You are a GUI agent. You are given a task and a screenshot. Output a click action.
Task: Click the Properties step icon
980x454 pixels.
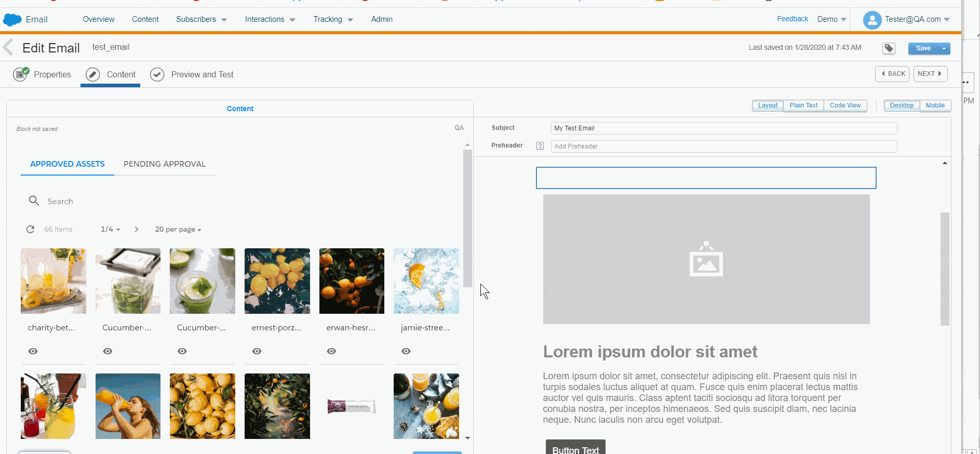pos(21,74)
